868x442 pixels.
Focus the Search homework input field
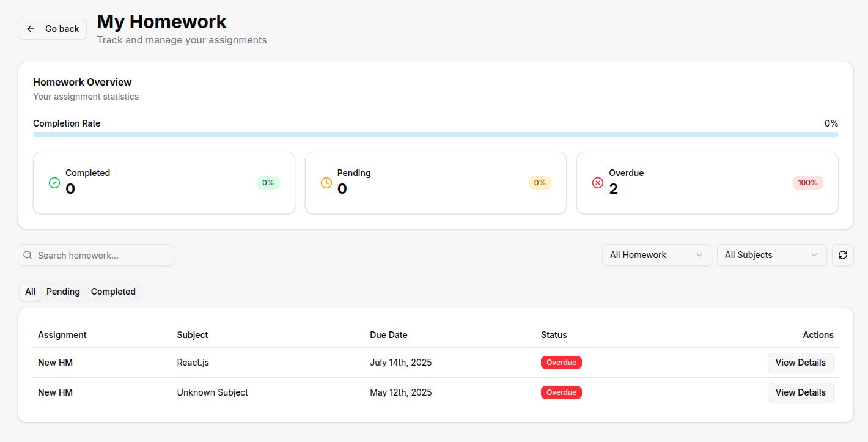101,255
